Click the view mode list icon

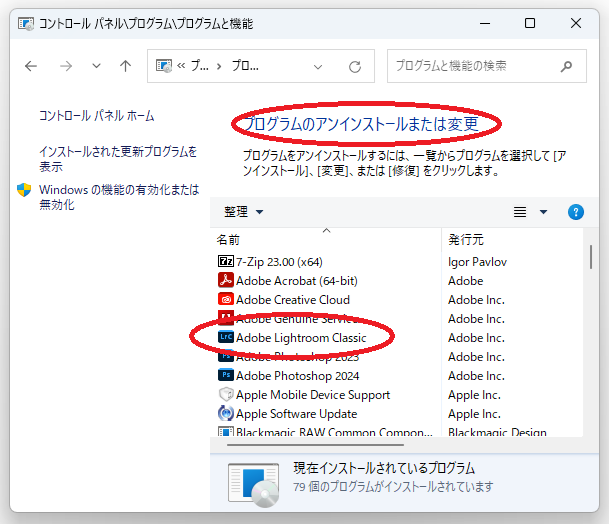(x=520, y=212)
